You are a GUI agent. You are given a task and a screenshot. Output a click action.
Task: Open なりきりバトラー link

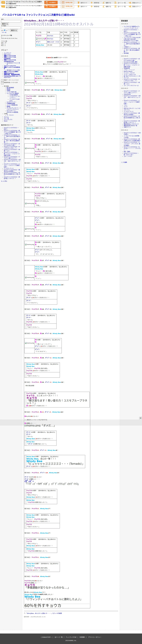12,102
